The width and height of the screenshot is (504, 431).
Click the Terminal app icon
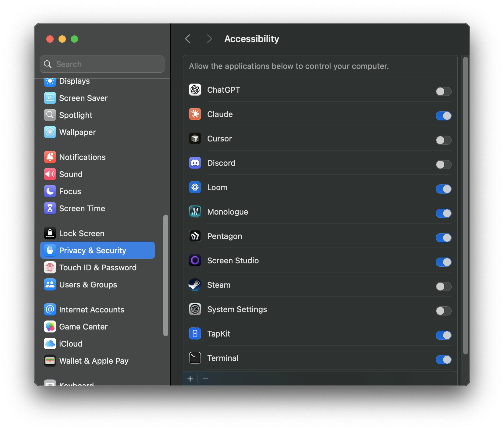[x=195, y=358]
